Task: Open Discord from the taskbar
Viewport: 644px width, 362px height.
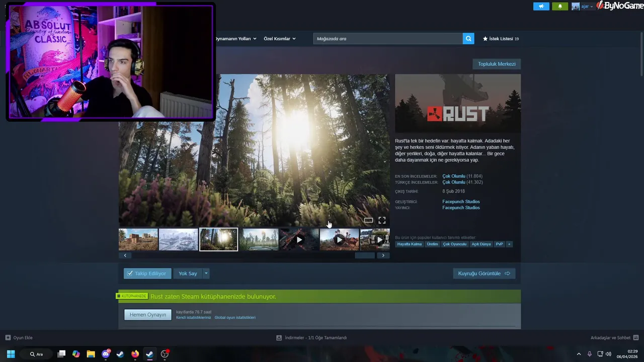Action: click(x=106, y=354)
